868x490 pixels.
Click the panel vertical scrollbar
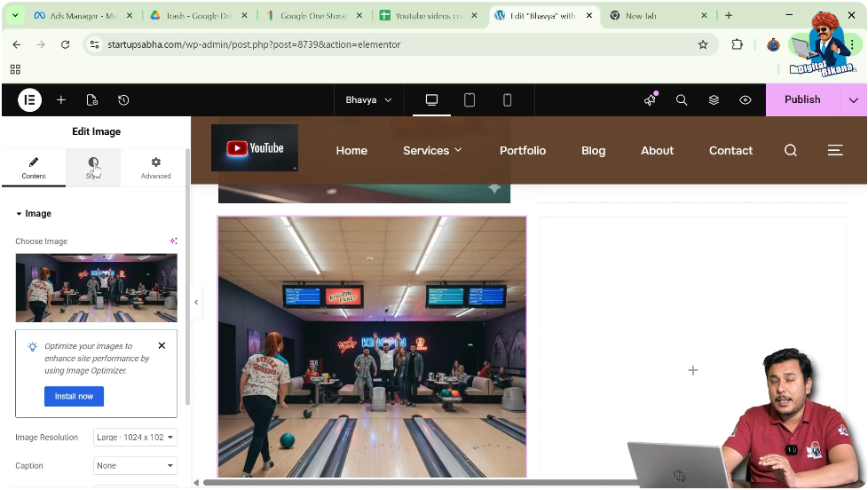(187, 277)
